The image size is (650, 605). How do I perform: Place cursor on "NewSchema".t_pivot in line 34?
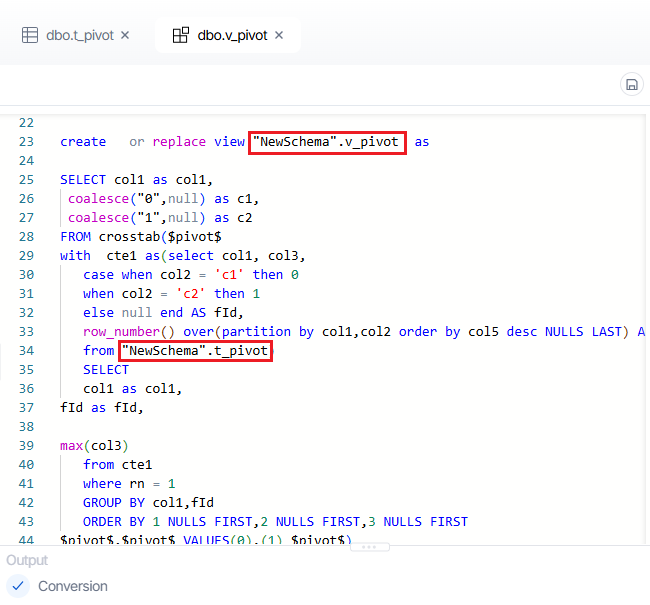click(x=196, y=351)
